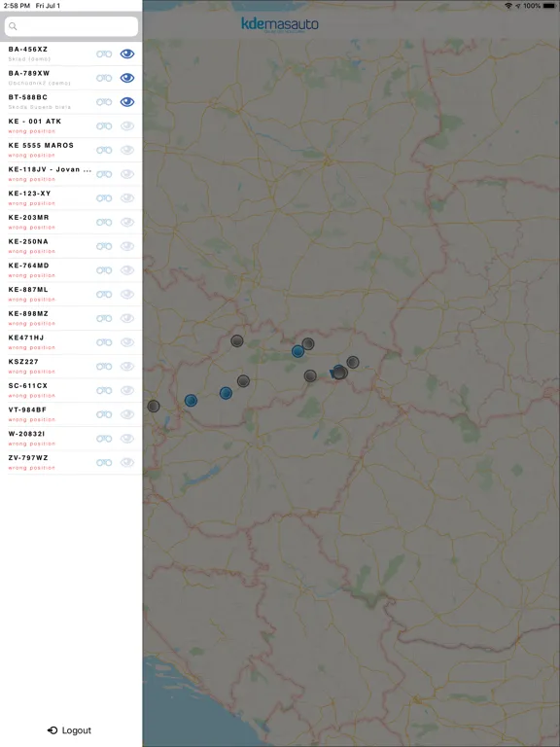Hide BA-456XZ using its eye toggle
Image resolution: width=560 pixels, height=747 pixels.
[127, 53]
